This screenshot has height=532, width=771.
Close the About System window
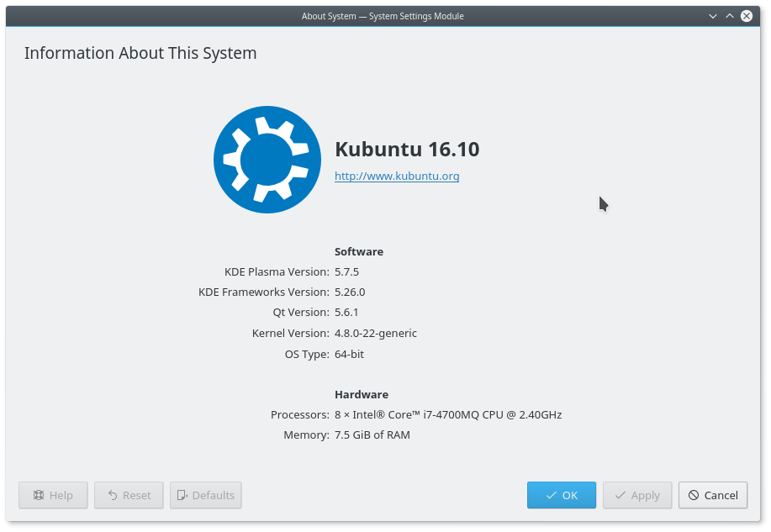point(747,16)
